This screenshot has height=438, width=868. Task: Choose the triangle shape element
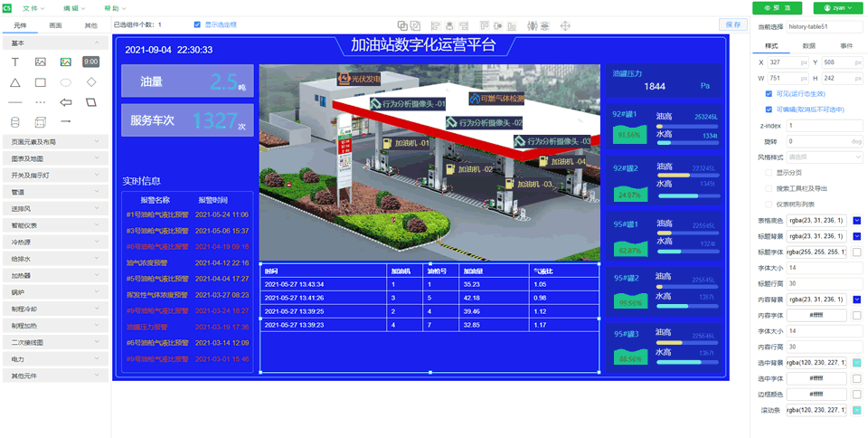[15, 82]
